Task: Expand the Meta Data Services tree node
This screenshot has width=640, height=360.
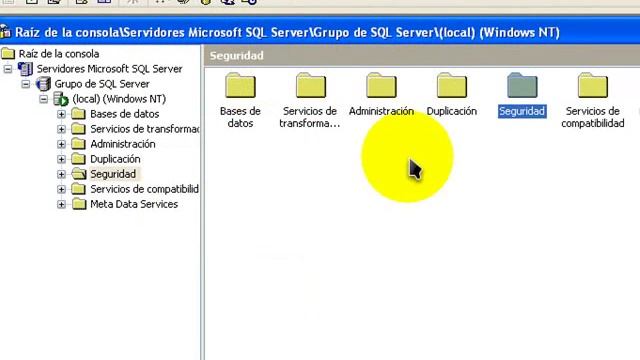Action: (x=61, y=204)
